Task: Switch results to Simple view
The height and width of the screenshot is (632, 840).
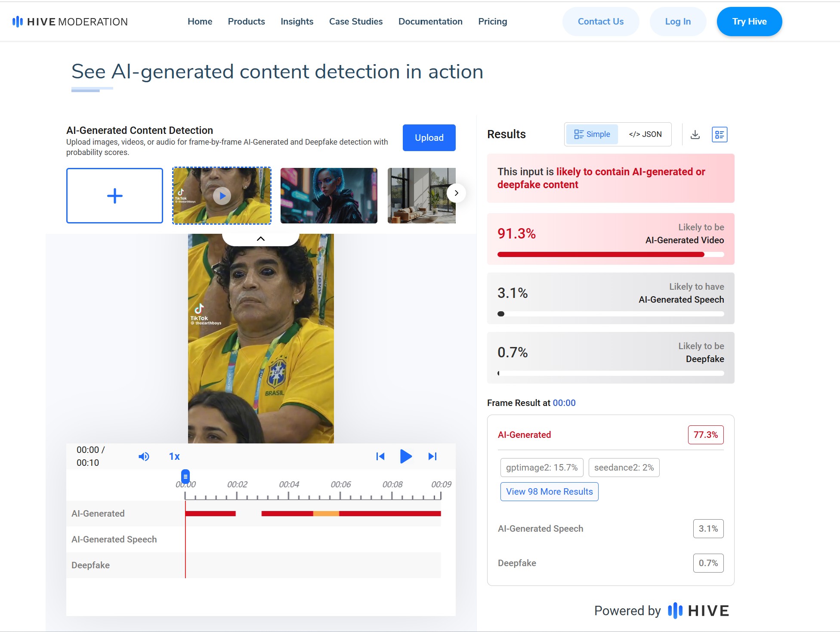Action: click(x=592, y=134)
